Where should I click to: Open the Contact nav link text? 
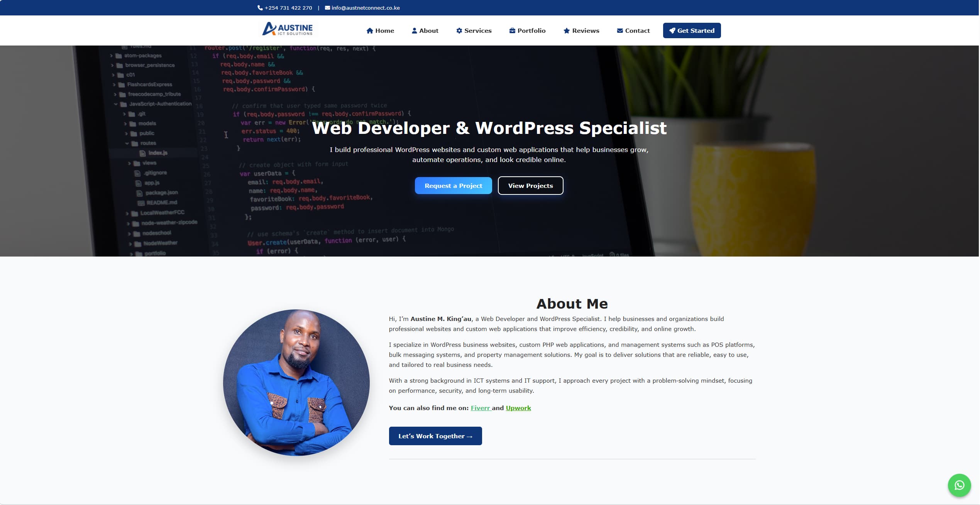point(637,30)
